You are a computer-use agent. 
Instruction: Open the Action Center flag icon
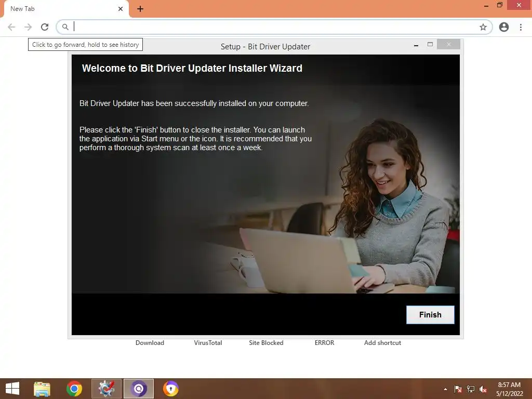click(458, 389)
